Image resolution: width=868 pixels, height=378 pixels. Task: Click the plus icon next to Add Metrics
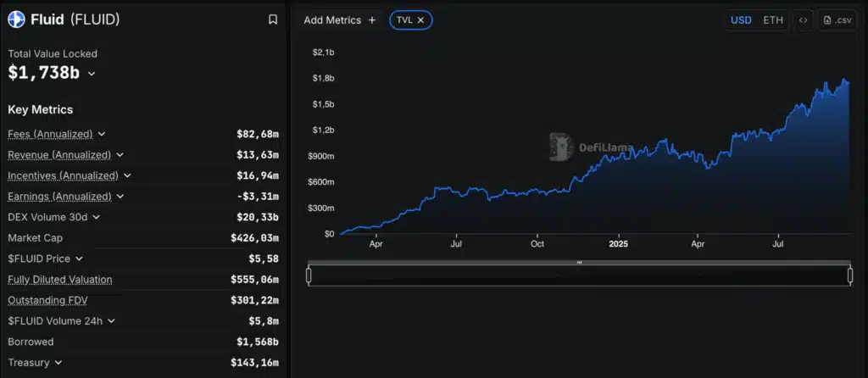point(371,19)
